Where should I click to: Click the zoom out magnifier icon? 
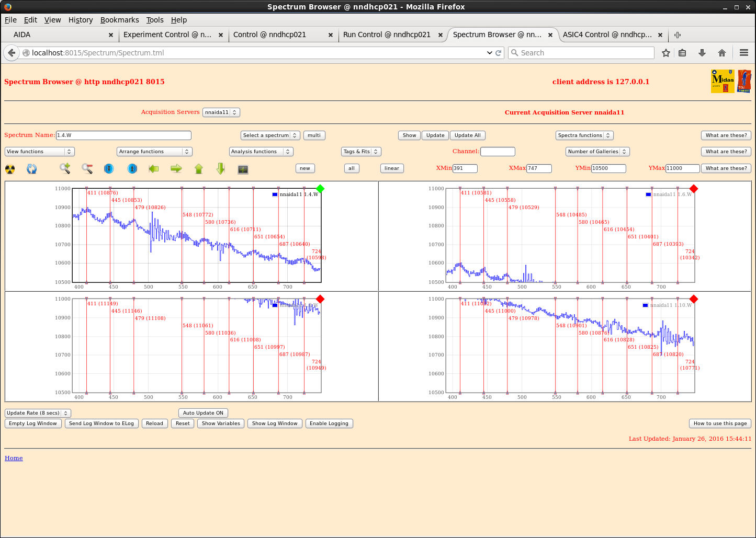coord(87,168)
